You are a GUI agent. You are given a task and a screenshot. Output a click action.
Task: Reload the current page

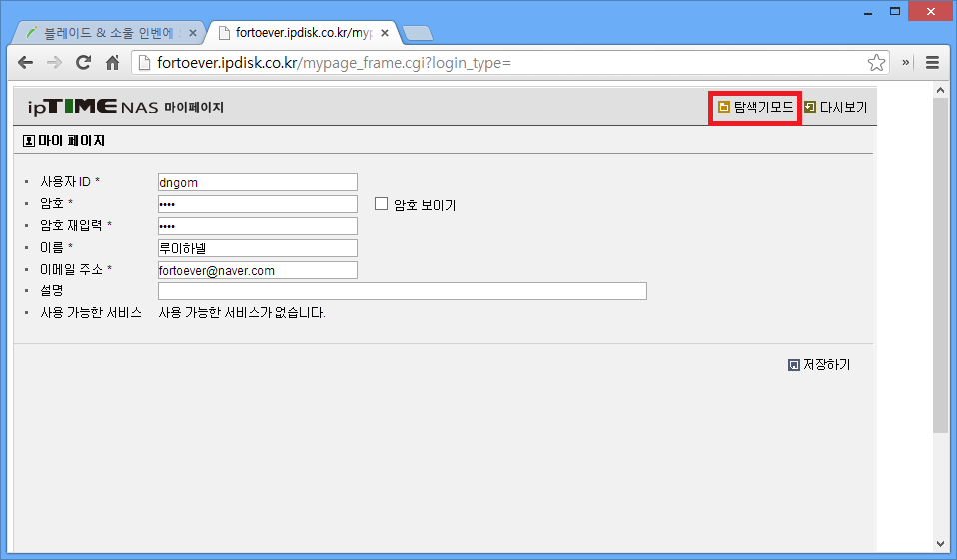(x=84, y=63)
